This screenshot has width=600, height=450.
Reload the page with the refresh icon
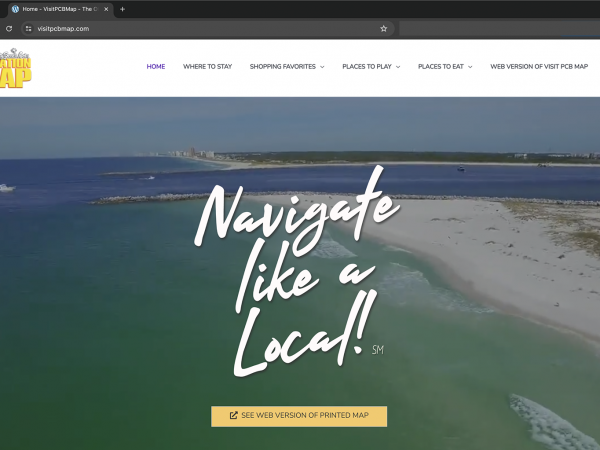[x=9, y=29]
